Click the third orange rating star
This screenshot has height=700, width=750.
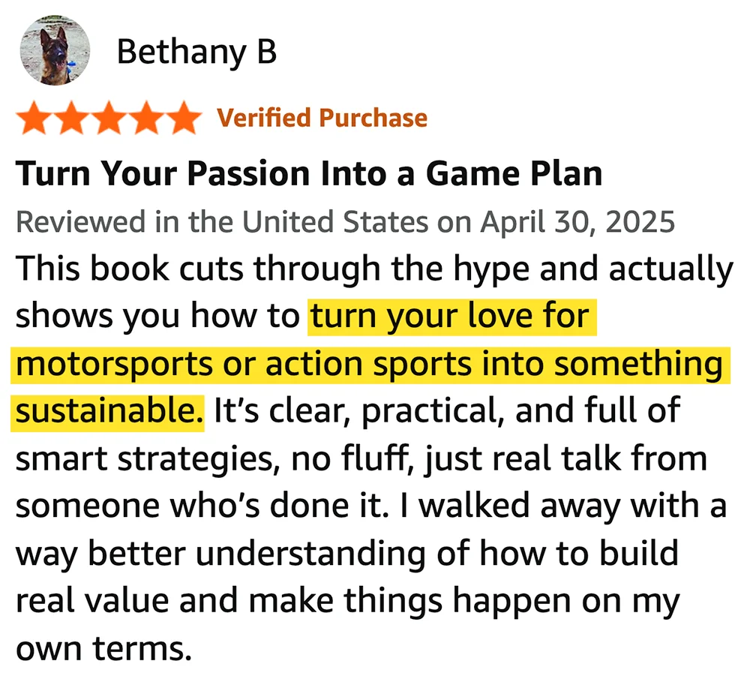(x=109, y=118)
